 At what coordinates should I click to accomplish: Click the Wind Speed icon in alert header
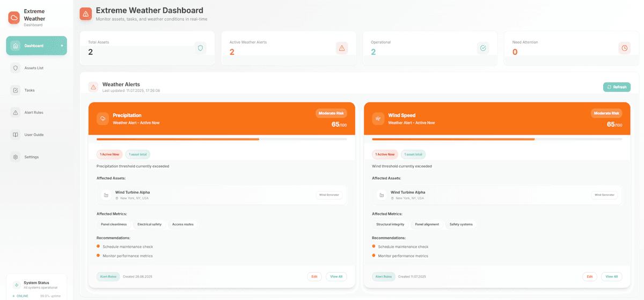point(378,119)
